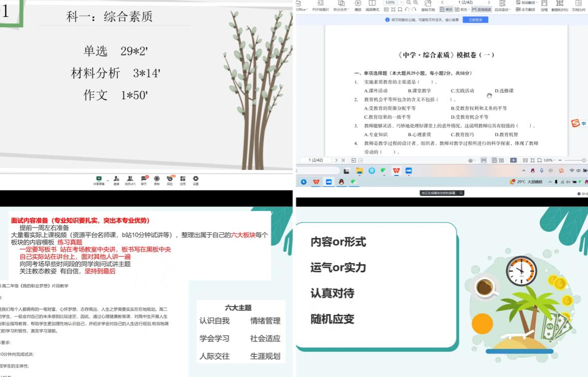
Task: Toggle double page (双页) view
Action: (462, 9)
